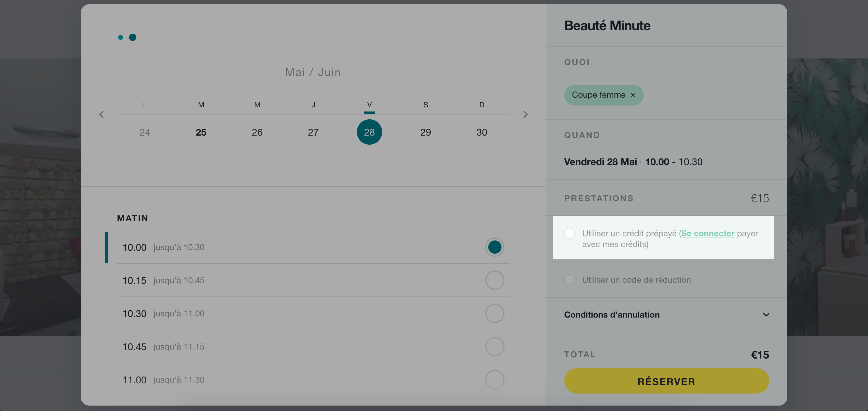Go to next week with right arrow

[x=525, y=115]
